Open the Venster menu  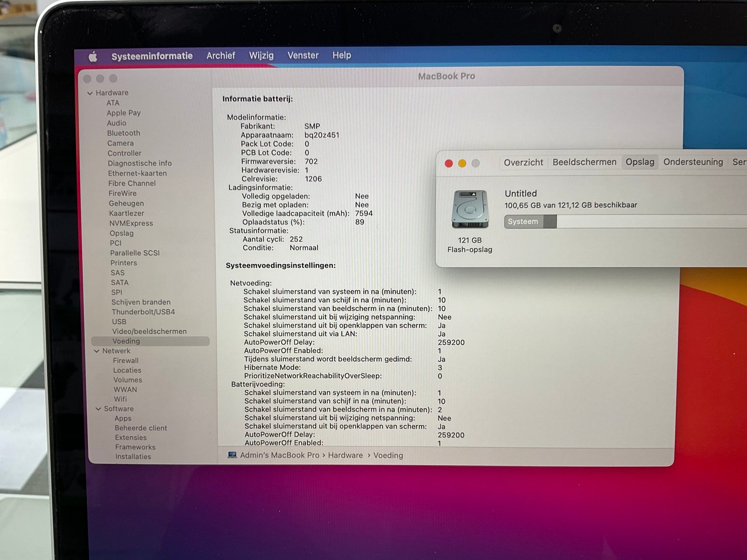303,55
